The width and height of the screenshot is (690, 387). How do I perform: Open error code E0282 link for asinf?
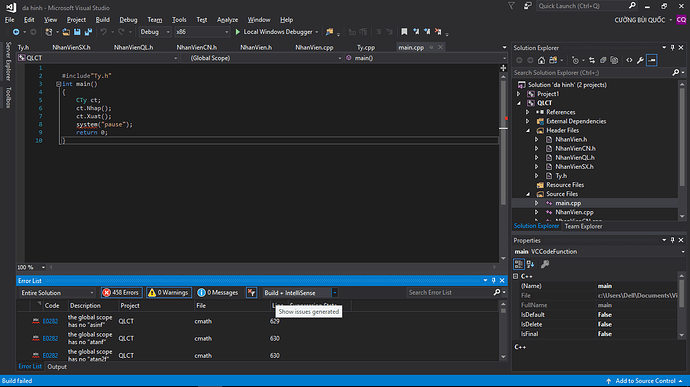point(50,321)
